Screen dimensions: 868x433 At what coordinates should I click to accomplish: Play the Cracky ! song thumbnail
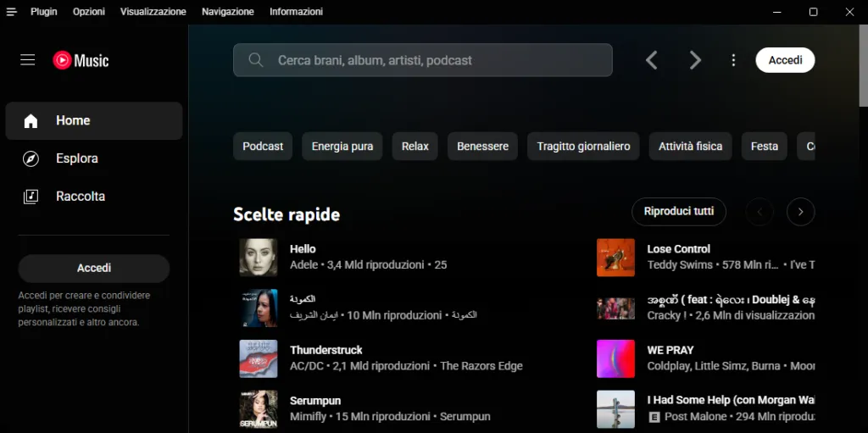(x=615, y=308)
